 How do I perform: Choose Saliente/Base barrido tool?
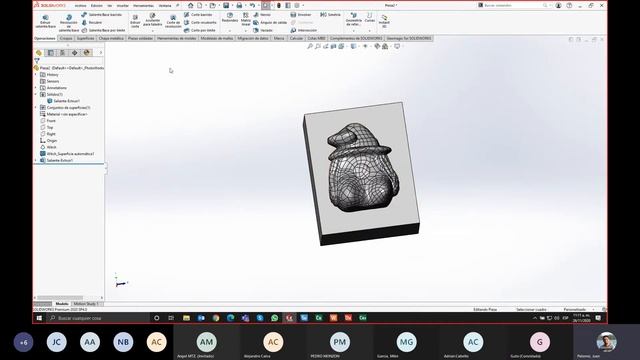[x=101, y=15]
